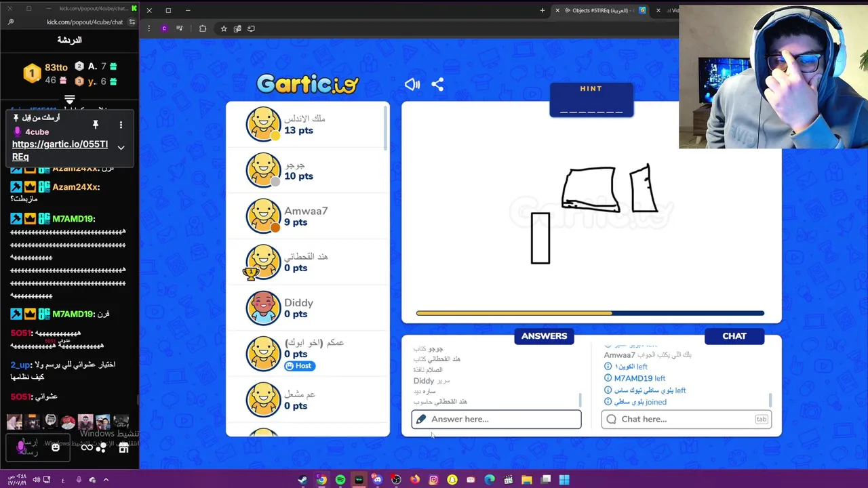This screenshot has height=488, width=868.
Task: Open pinned message three-dot options
Action: coord(121,125)
